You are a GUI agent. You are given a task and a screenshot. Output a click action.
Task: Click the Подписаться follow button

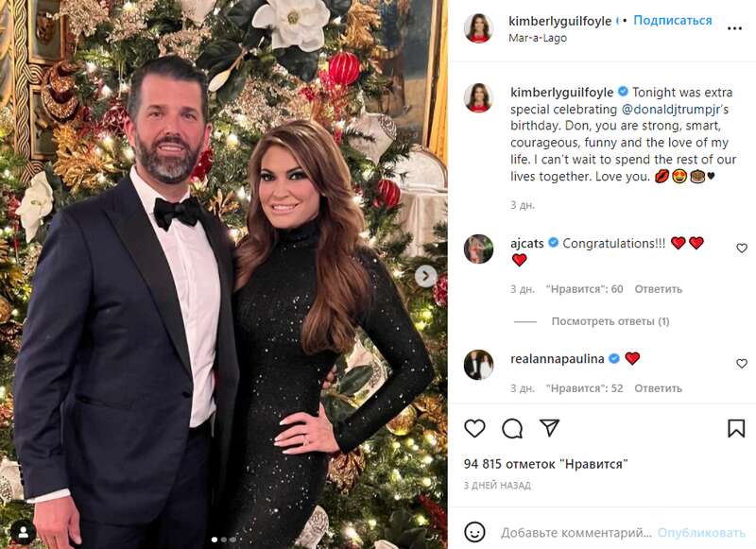673,20
